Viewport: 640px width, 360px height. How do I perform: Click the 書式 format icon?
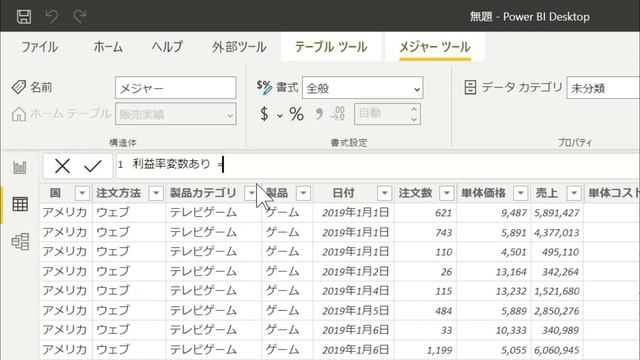[x=264, y=87]
